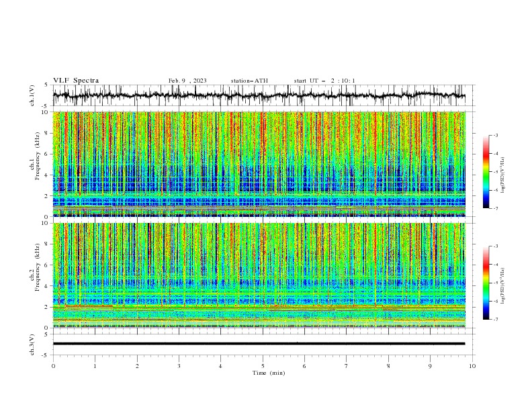The height and width of the screenshot is (411, 532).
Task: Click the "start UT = 2 :10: 1" text
Action: click(324, 81)
